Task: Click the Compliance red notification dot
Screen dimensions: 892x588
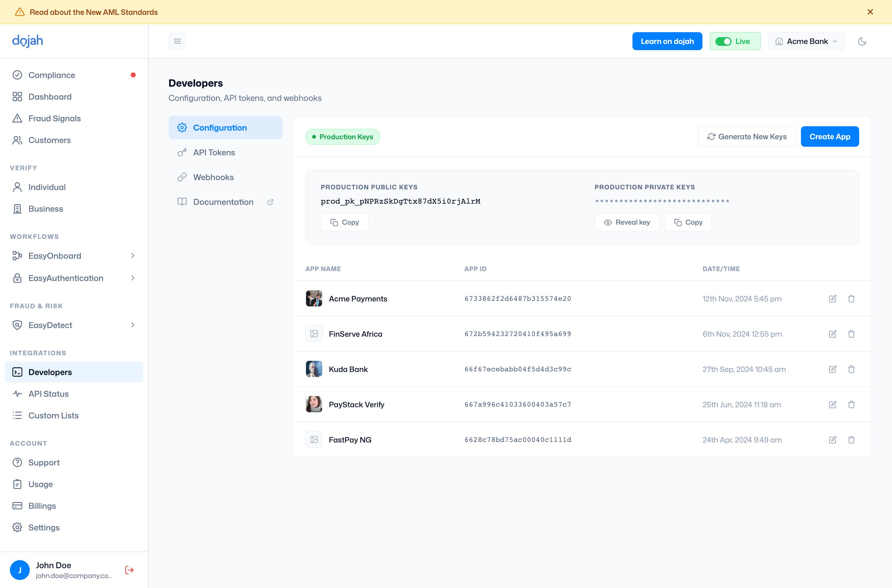Action: click(133, 75)
